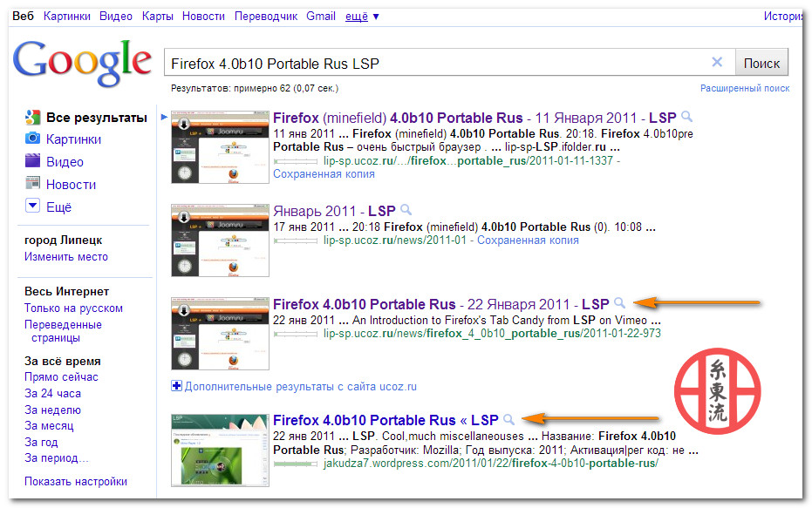Focus the Google search input field
This screenshot has height=508, width=812.
coord(449,63)
